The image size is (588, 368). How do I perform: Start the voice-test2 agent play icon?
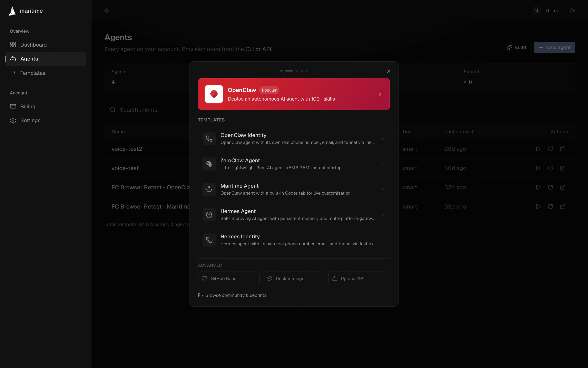pyautogui.click(x=538, y=149)
